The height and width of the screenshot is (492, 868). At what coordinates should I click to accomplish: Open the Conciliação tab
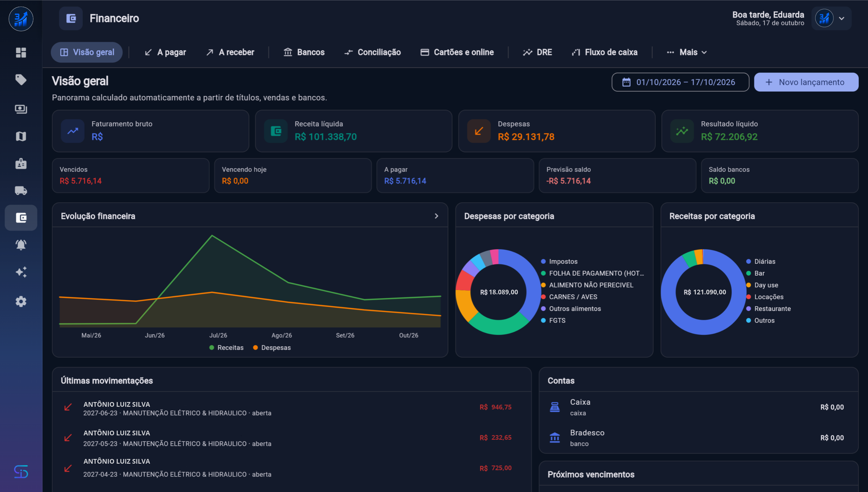tap(372, 52)
